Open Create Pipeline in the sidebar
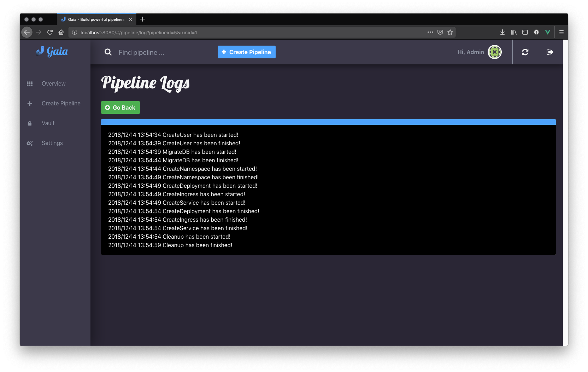Image resolution: width=588 pixels, height=372 pixels. tap(61, 103)
